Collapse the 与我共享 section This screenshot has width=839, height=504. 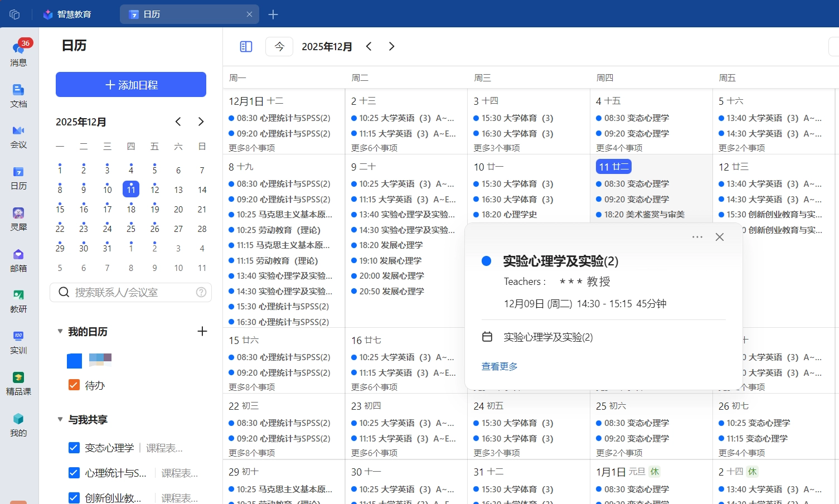60,419
